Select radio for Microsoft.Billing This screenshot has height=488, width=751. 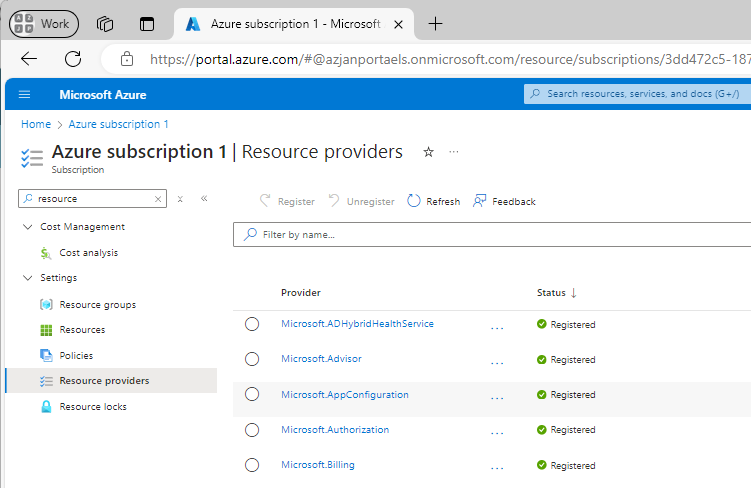[x=252, y=465]
